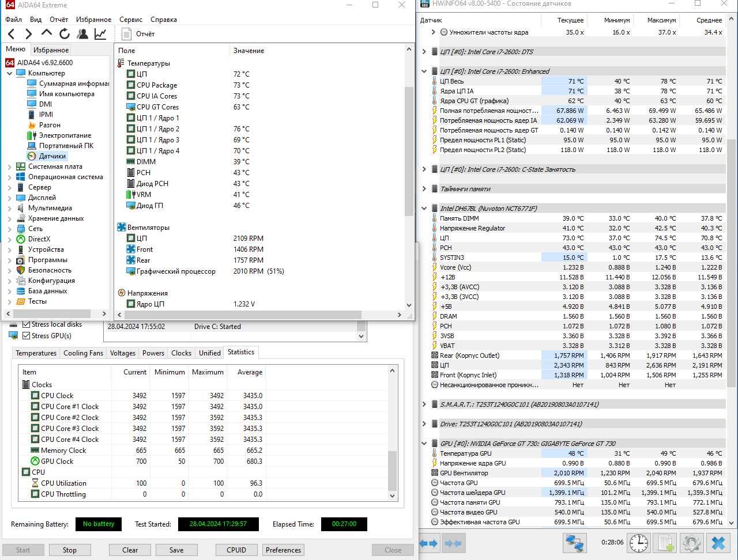Screen dimensions: 738x560
Task: Click the Save button
Action: (176, 550)
